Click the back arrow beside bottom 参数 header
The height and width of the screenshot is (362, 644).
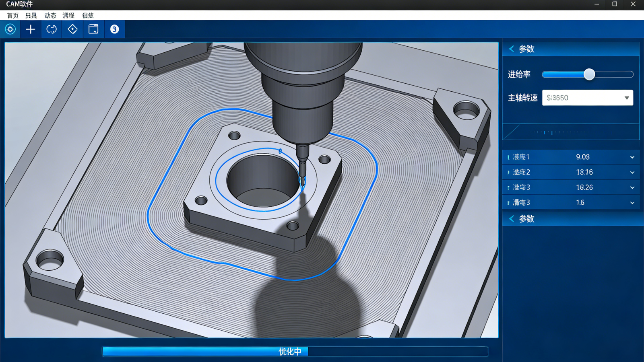tap(511, 219)
